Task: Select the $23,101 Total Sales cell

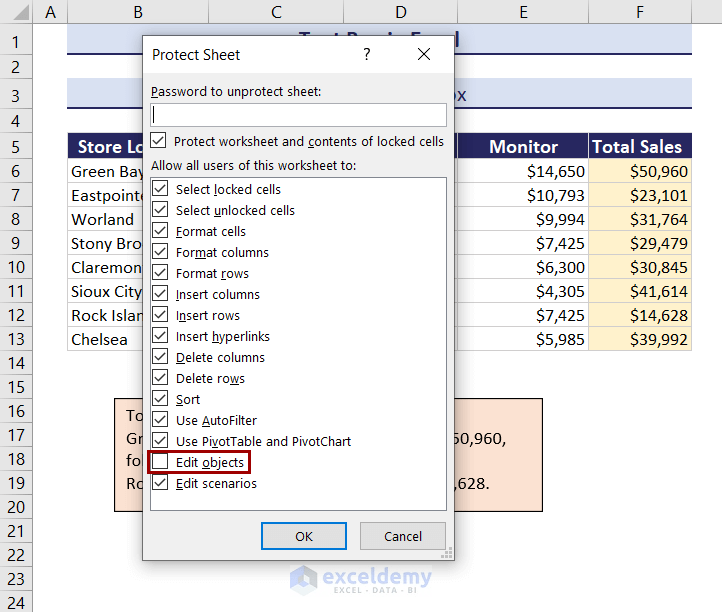Action: [640, 195]
